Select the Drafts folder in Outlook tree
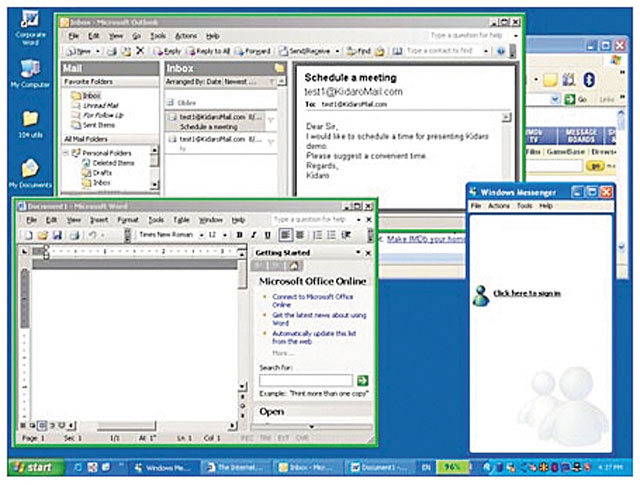The image size is (640, 485). [x=97, y=173]
